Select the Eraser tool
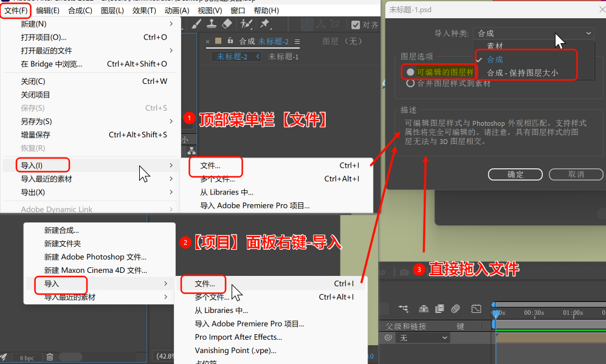 [227, 24]
